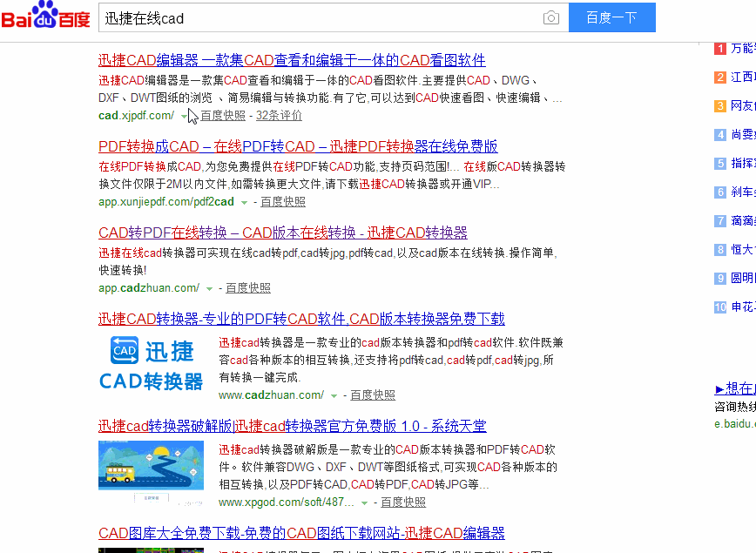Viewport: 756px width, 553px height.
Task: Click the e.baidu green URL in sidebar
Action: [735, 424]
